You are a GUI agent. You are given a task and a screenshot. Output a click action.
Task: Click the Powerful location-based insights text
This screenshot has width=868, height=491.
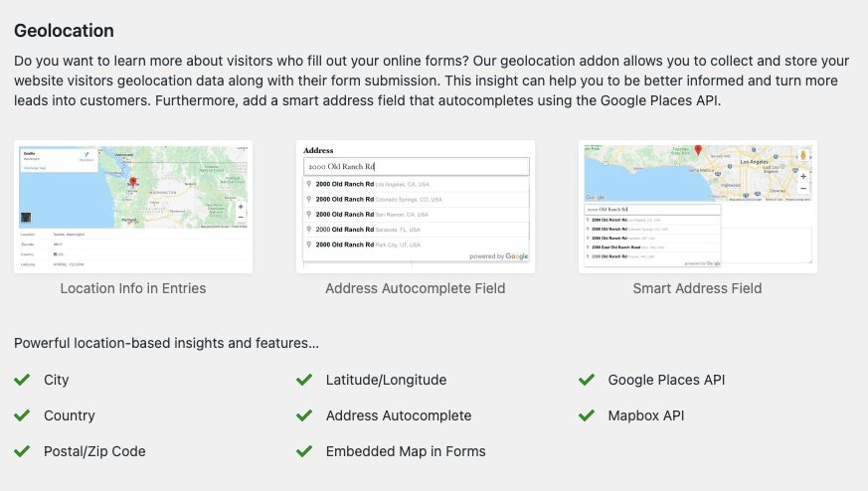coord(167,343)
